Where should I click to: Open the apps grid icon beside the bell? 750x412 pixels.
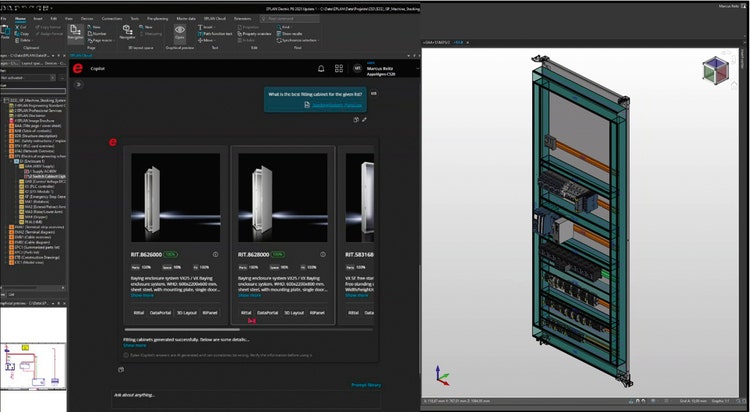[x=338, y=68]
